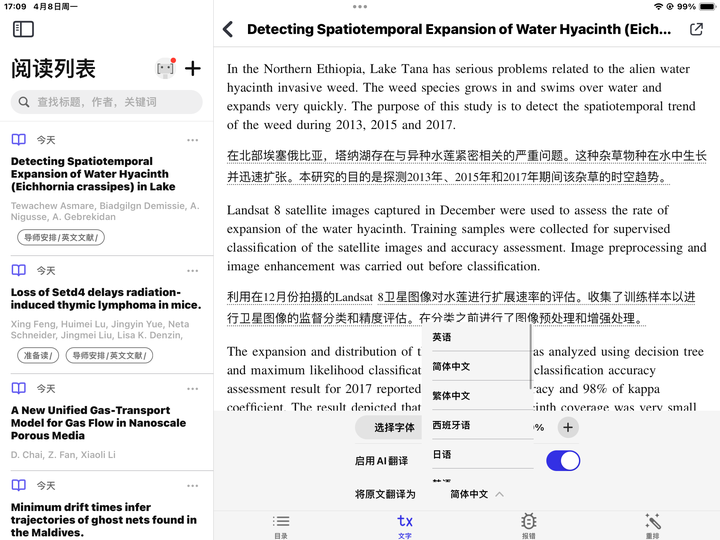The image size is (720, 540).
Task: Click the paper title in the reader header
Action: 459,29
